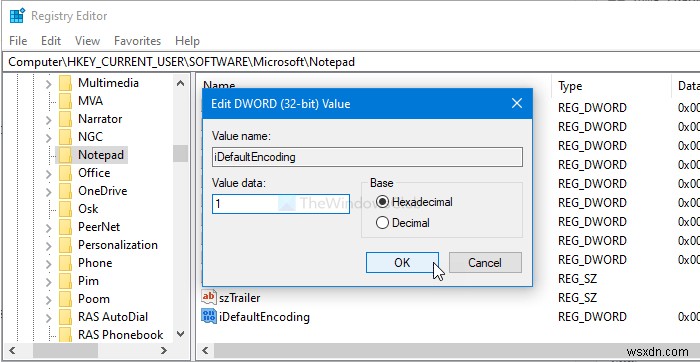This screenshot has height=362, width=700.
Task: Click the Value name field iDefaultEncoding
Action: pyautogui.click(x=367, y=157)
